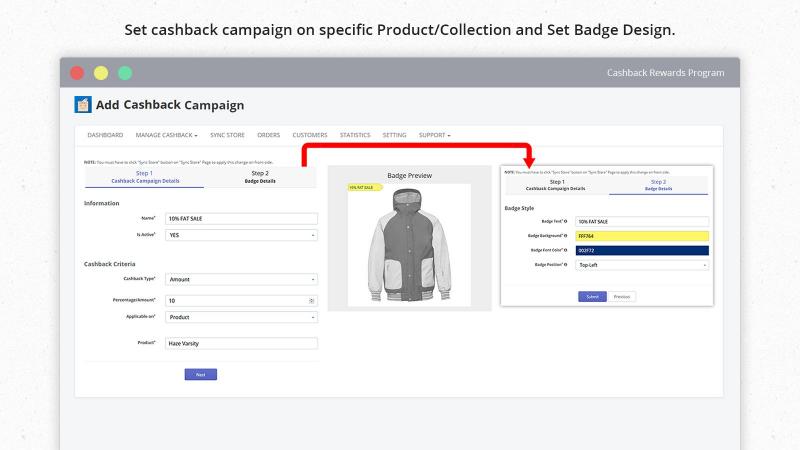The width and height of the screenshot is (800, 450).
Task: Click the Badge Background help icon
Action: (x=565, y=236)
